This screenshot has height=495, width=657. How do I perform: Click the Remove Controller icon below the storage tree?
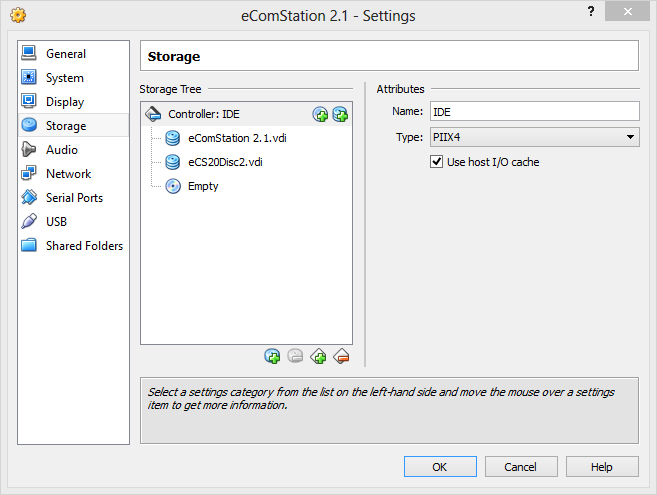coord(341,356)
